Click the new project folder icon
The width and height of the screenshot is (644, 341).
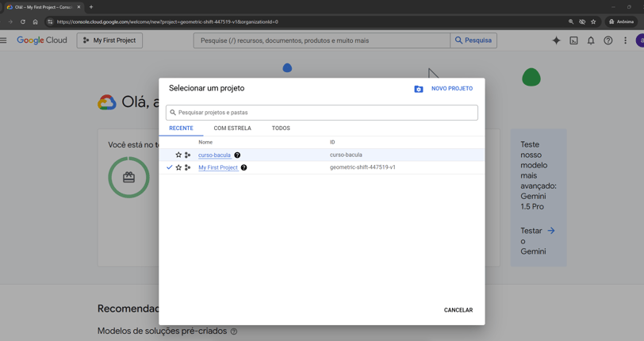tap(419, 89)
